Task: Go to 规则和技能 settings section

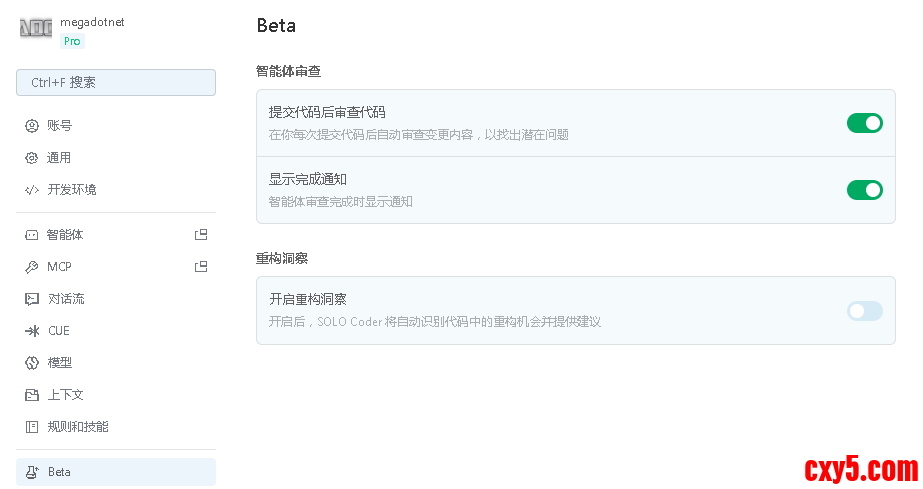Action: point(77,427)
